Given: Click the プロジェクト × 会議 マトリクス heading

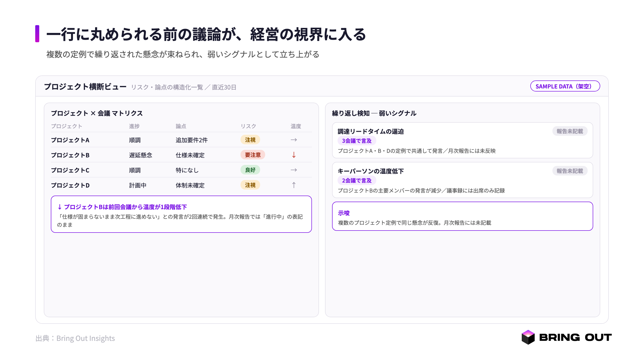Looking at the screenshot, I should point(97,113).
